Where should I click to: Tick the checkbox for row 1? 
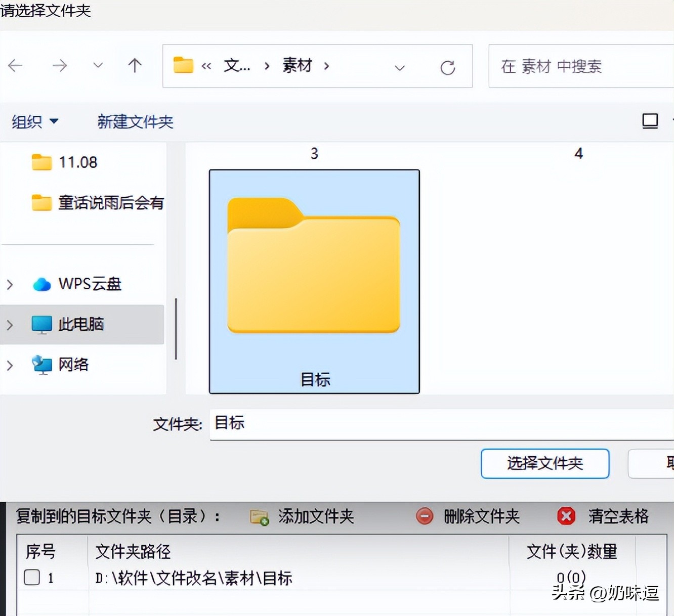point(32,577)
